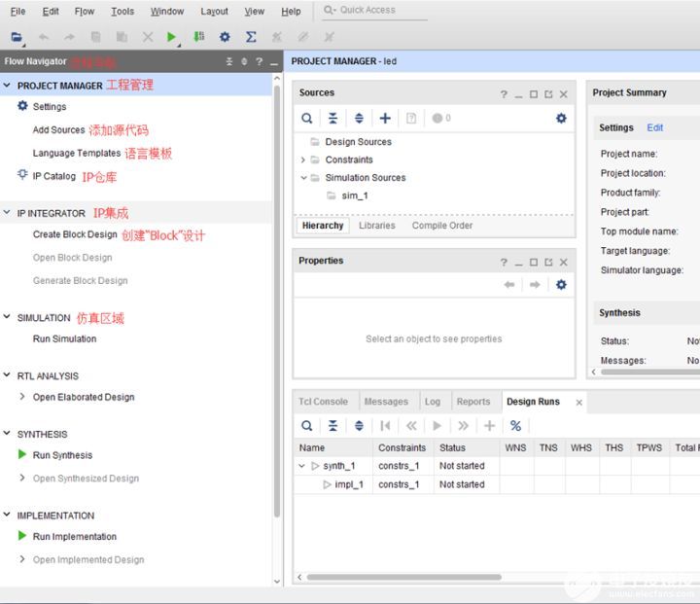Image resolution: width=700 pixels, height=604 pixels.
Task: Collapse Simulation Sources folder
Action: pyautogui.click(x=303, y=178)
